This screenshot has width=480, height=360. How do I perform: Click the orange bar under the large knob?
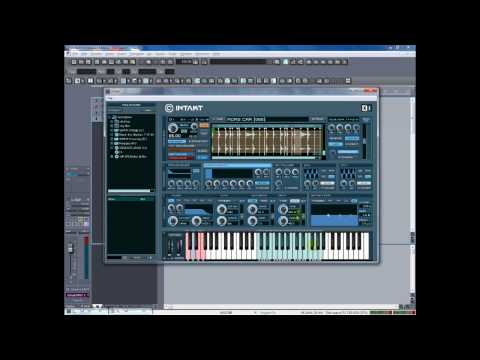[x=180, y=150]
